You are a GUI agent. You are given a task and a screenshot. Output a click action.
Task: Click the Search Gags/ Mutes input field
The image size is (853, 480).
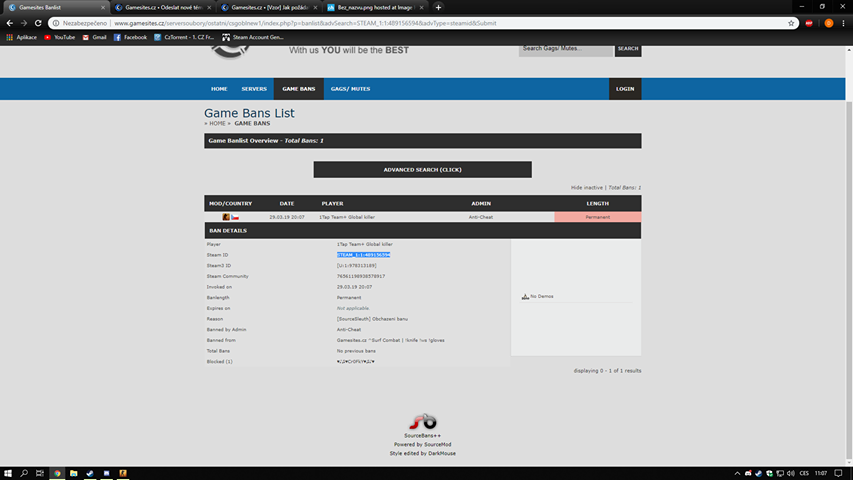click(566, 50)
